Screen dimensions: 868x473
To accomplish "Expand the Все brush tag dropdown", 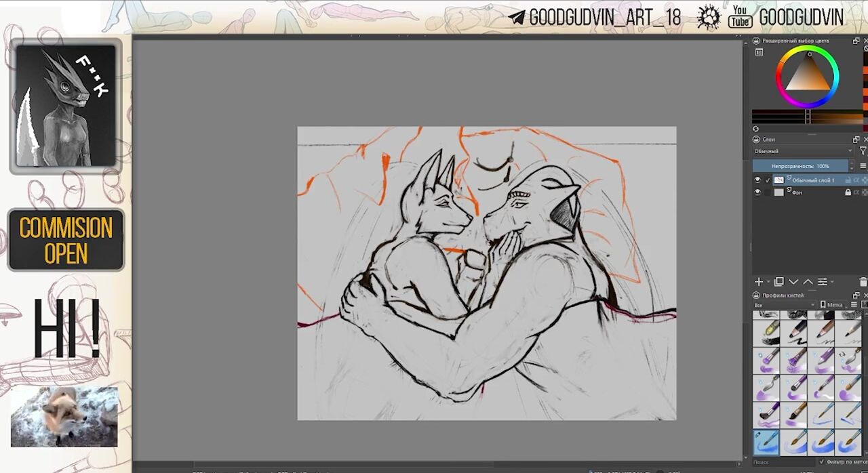I will pos(784,305).
